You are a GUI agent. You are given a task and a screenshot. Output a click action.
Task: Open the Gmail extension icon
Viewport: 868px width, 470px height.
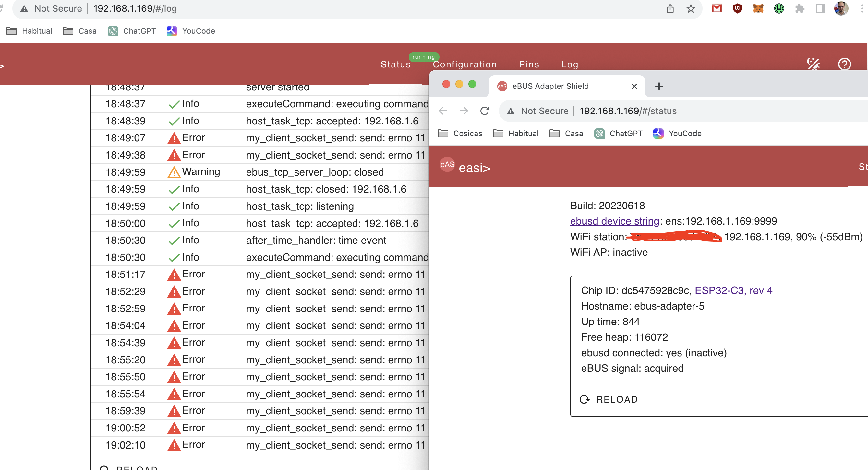point(717,8)
